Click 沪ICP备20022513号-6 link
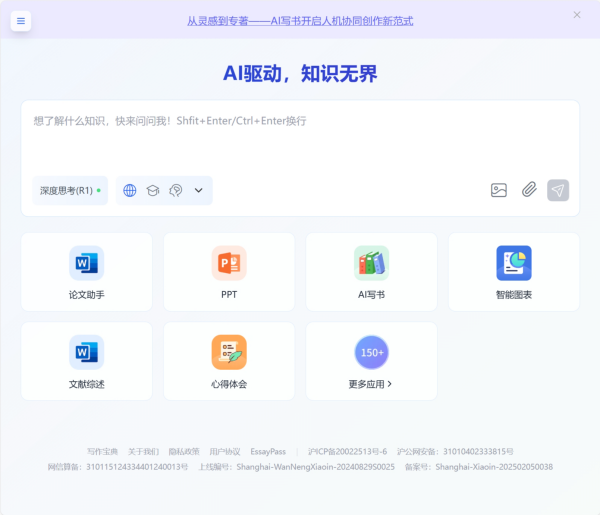Viewport: 600px width, 515px height. tap(347, 451)
